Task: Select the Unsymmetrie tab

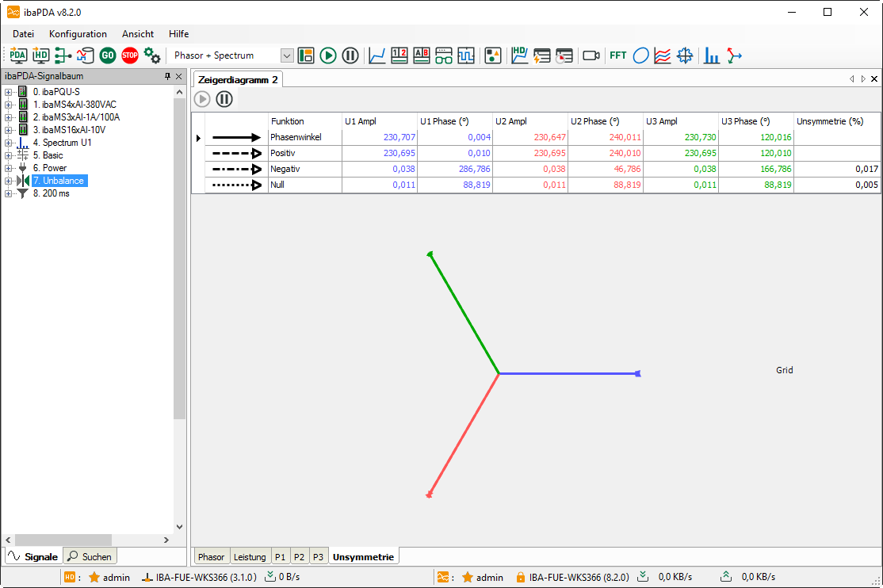Action: tap(363, 556)
